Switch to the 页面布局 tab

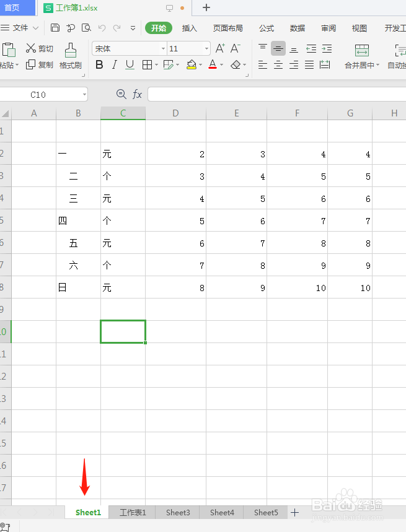pyautogui.click(x=227, y=28)
